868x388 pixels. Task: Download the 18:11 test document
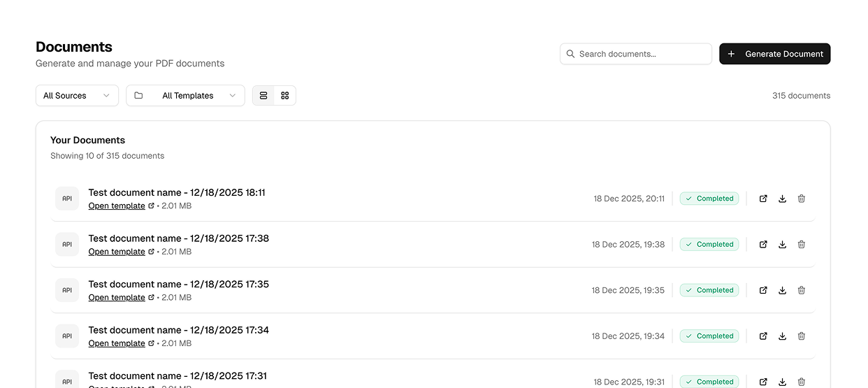[782, 199]
